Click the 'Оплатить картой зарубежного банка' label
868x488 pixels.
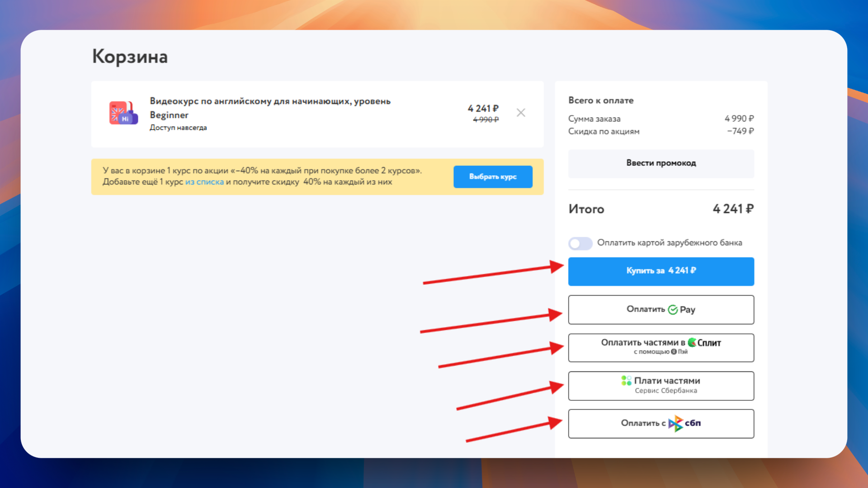pyautogui.click(x=669, y=243)
